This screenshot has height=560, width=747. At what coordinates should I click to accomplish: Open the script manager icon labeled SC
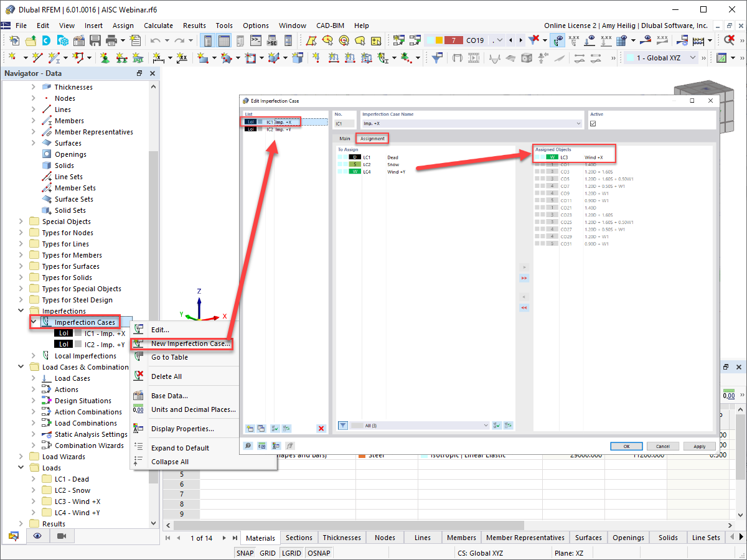click(x=271, y=40)
